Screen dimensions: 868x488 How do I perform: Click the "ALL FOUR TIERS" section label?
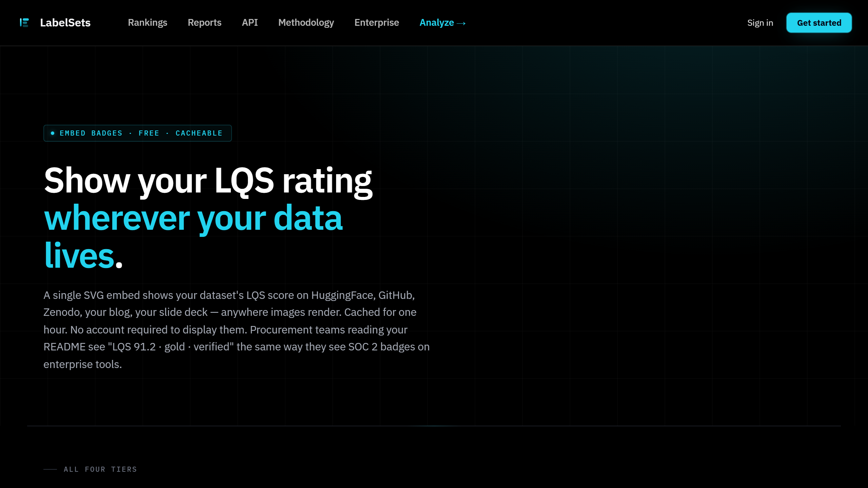100,469
